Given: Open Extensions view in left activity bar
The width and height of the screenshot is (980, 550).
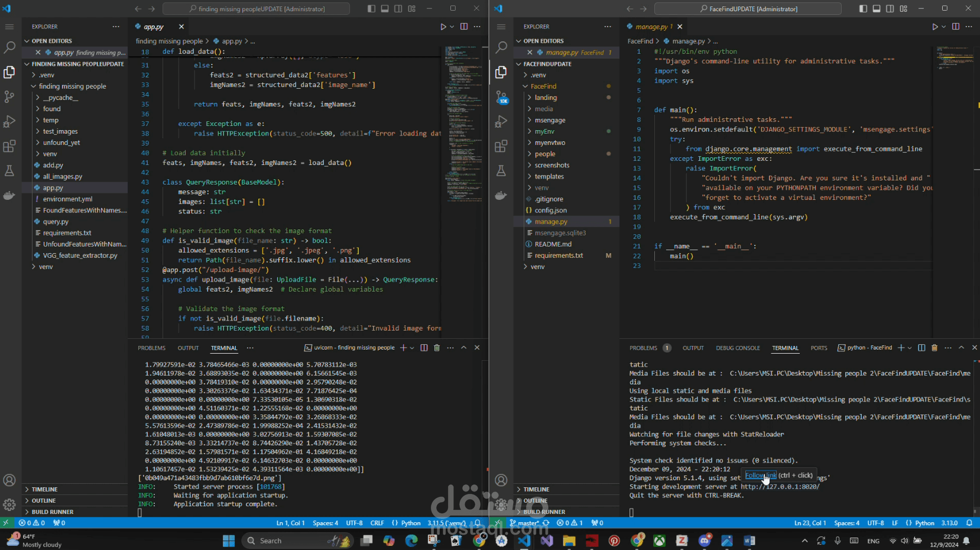Looking at the screenshot, I should 9,146.
